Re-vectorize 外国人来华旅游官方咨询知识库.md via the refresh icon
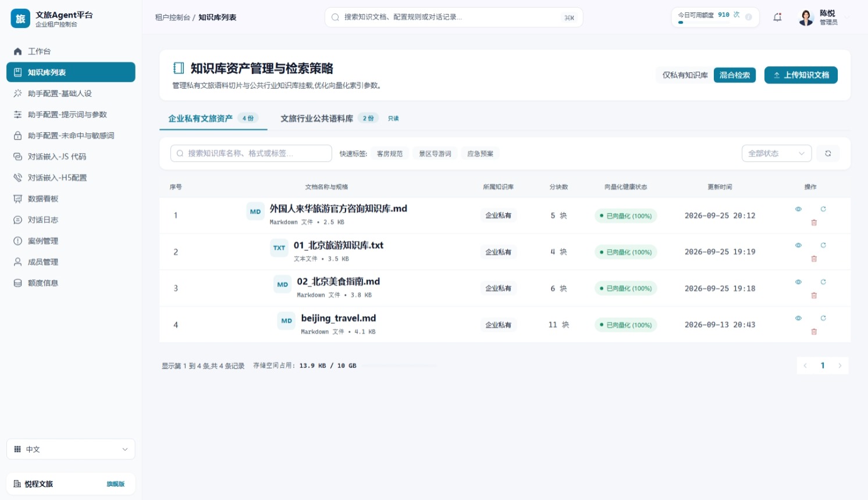Viewport: 868px width, 500px height. point(823,209)
